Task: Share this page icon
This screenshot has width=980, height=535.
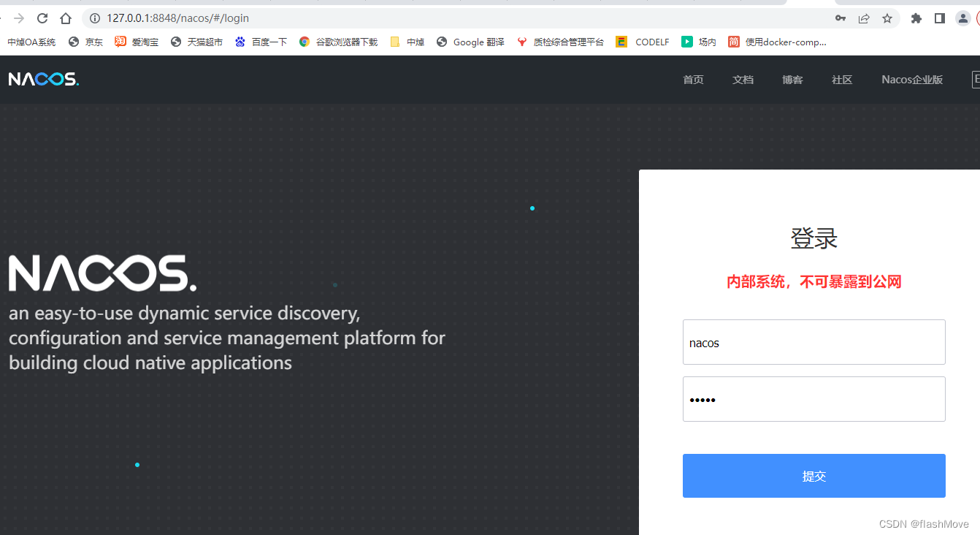Action: click(x=864, y=18)
